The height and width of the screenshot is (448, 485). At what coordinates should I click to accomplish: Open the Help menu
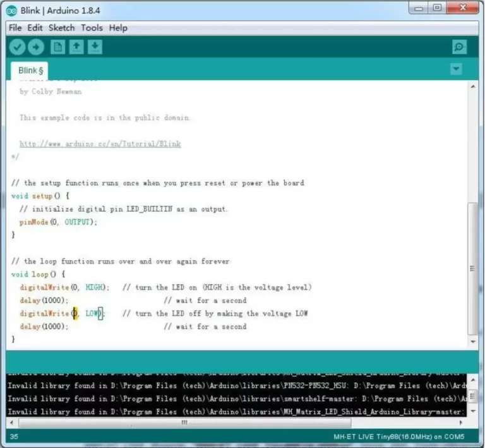(118, 28)
